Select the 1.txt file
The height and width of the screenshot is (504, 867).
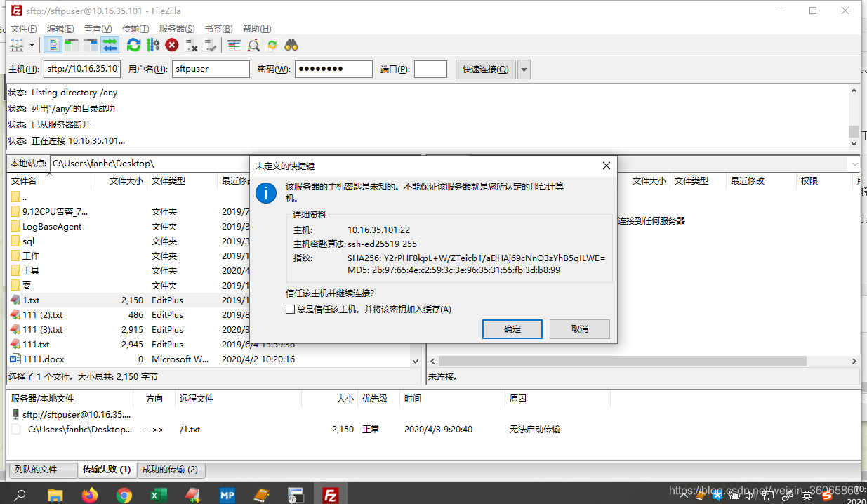pos(31,300)
